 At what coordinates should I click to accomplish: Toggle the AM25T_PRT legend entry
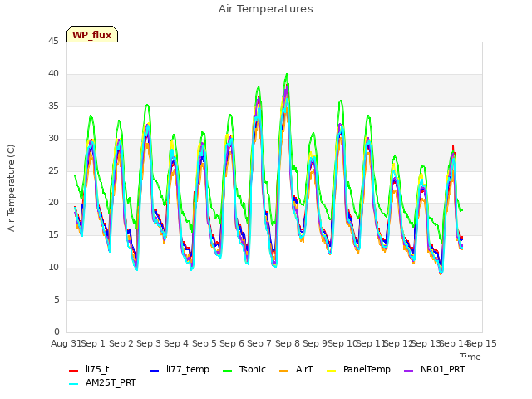click(x=102, y=382)
